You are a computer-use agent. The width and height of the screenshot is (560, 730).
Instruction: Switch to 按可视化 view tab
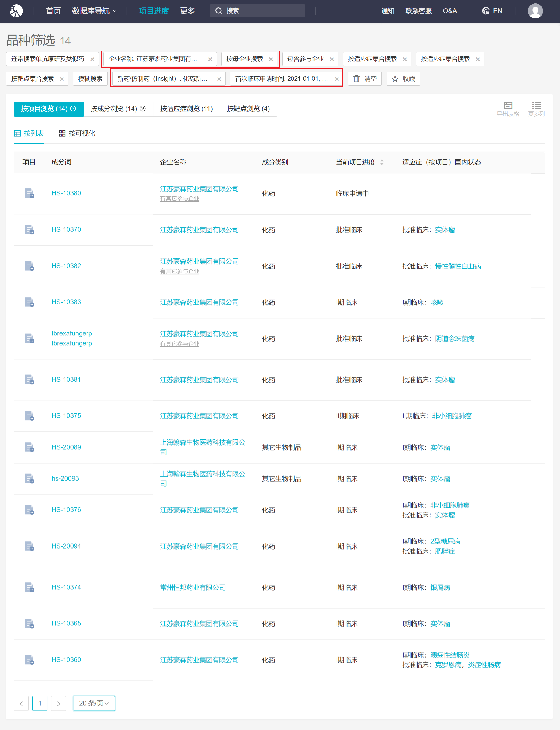(x=77, y=133)
